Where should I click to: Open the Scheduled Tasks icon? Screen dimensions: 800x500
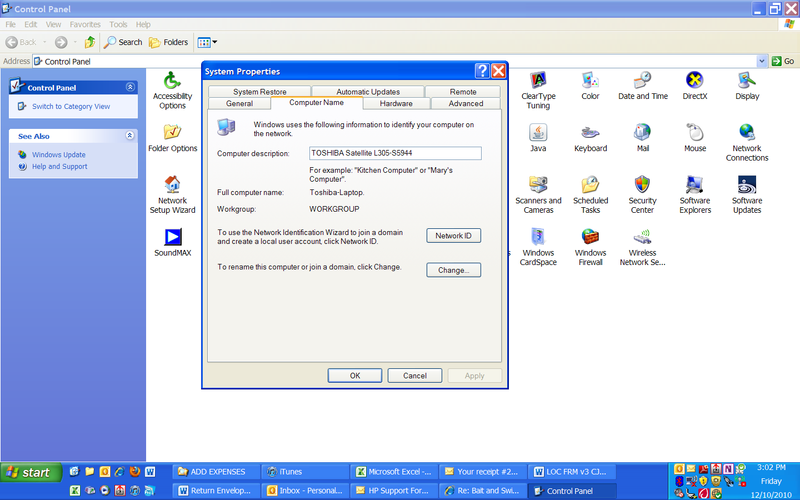click(x=590, y=185)
